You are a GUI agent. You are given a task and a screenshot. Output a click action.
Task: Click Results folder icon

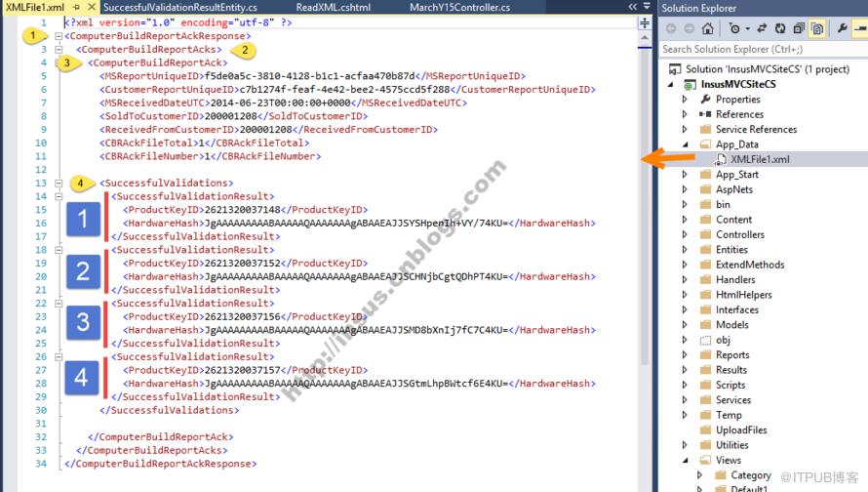pos(705,370)
